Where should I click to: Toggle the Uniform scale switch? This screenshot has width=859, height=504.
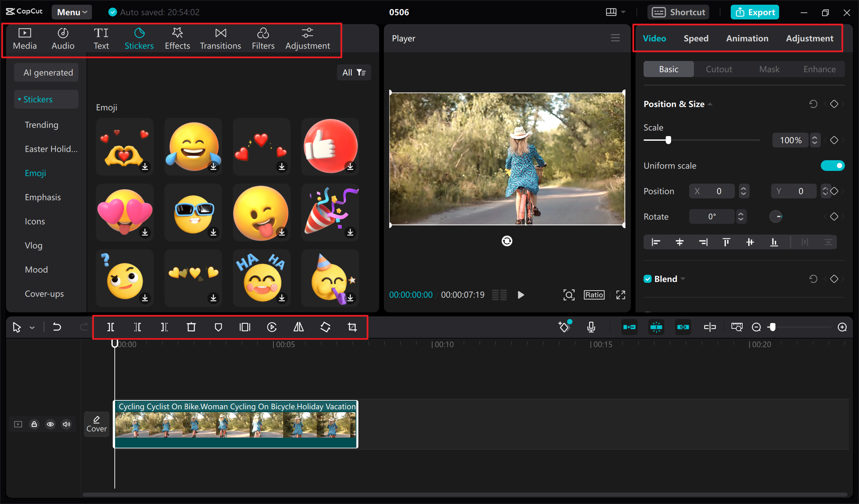pos(832,166)
